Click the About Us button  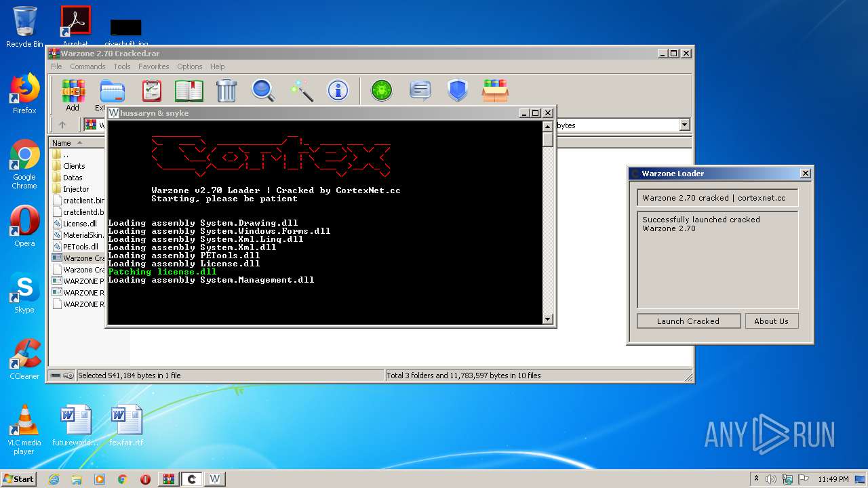(x=771, y=321)
